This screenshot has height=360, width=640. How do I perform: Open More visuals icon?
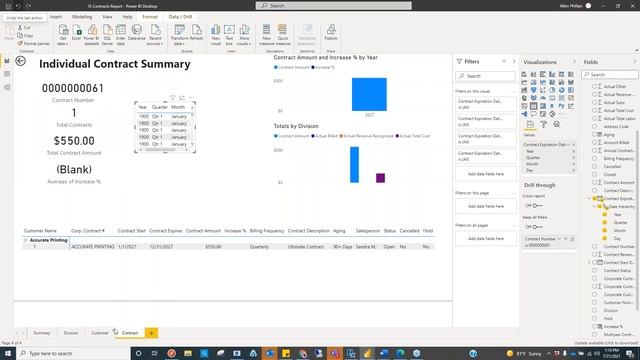point(244,30)
